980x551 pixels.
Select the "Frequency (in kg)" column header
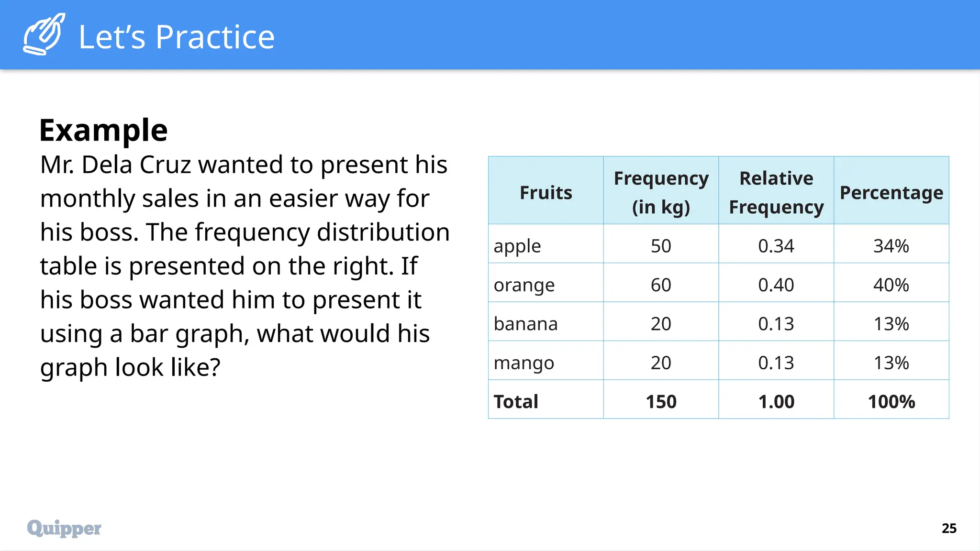[x=661, y=192]
